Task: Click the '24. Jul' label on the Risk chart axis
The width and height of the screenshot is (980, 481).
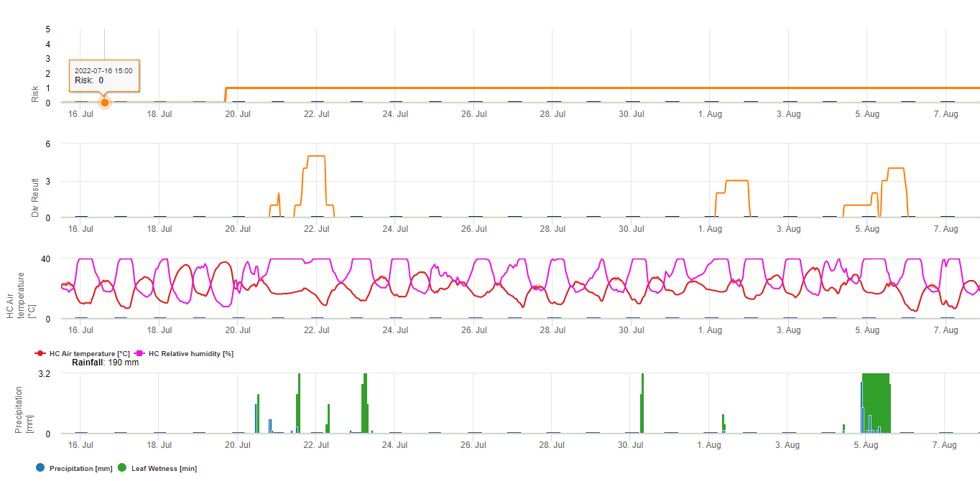Action: tap(394, 114)
